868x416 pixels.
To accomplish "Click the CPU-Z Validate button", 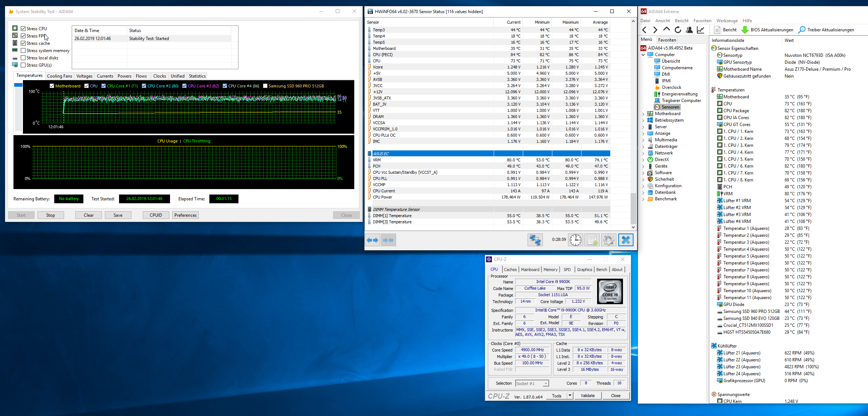I will point(587,396).
